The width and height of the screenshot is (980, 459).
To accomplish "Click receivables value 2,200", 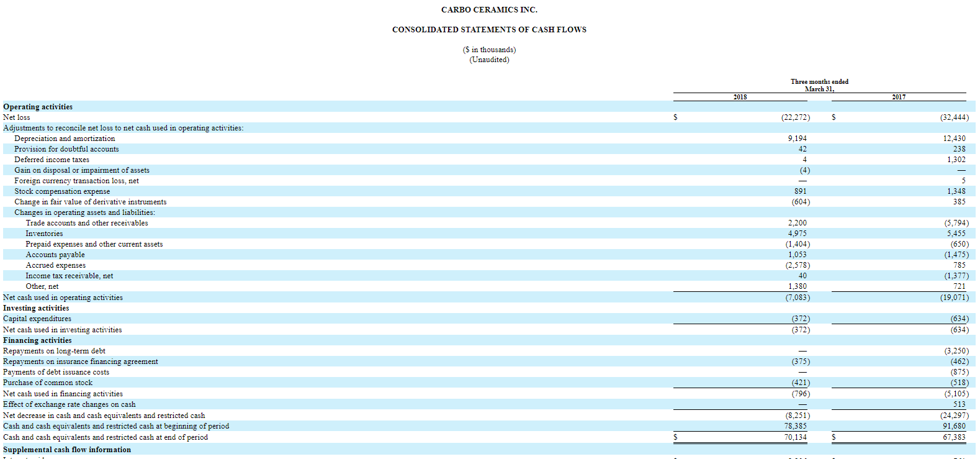I will 798,223.
